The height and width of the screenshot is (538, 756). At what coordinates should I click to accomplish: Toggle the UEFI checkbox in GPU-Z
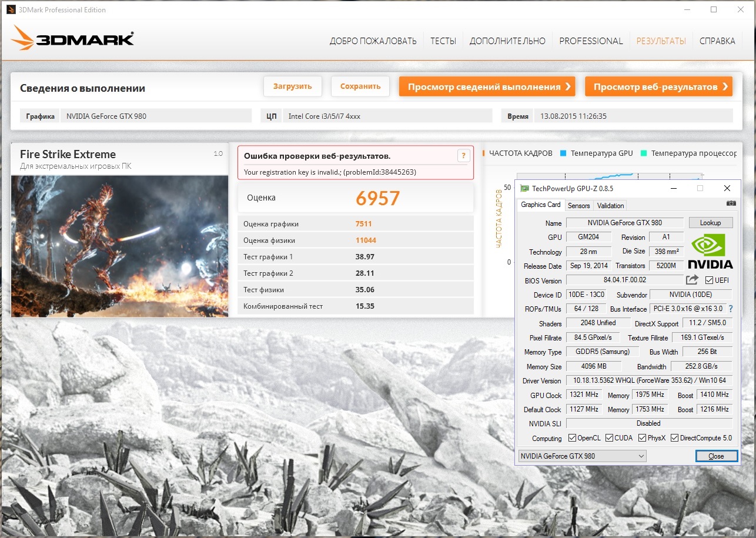709,280
